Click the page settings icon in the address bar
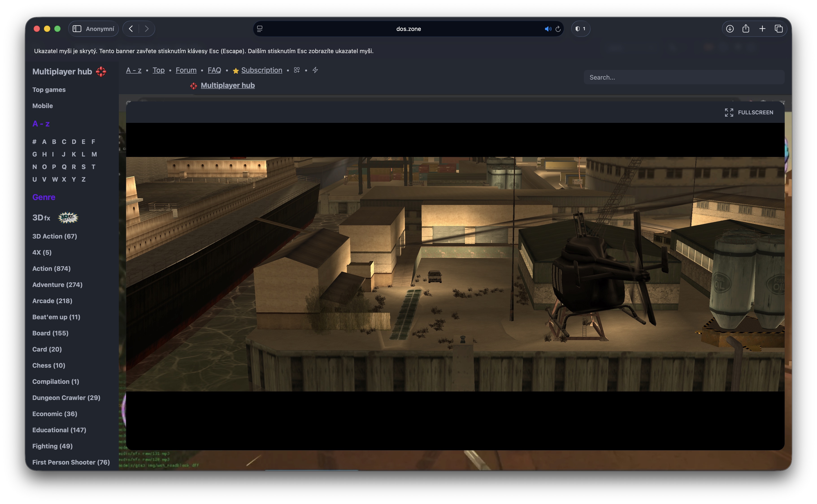The height and width of the screenshot is (504, 817). [x=260, y=29]
